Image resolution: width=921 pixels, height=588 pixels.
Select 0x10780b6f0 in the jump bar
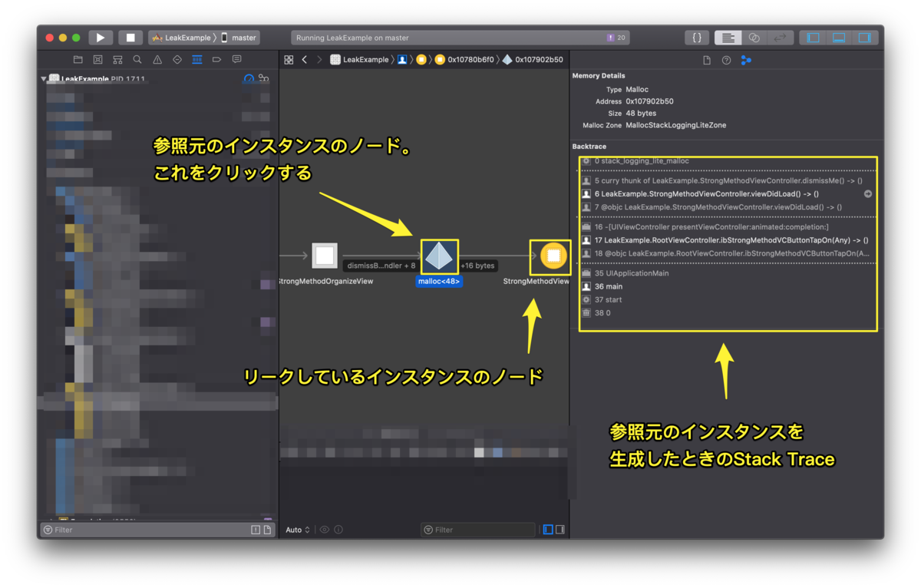(464, 59)
